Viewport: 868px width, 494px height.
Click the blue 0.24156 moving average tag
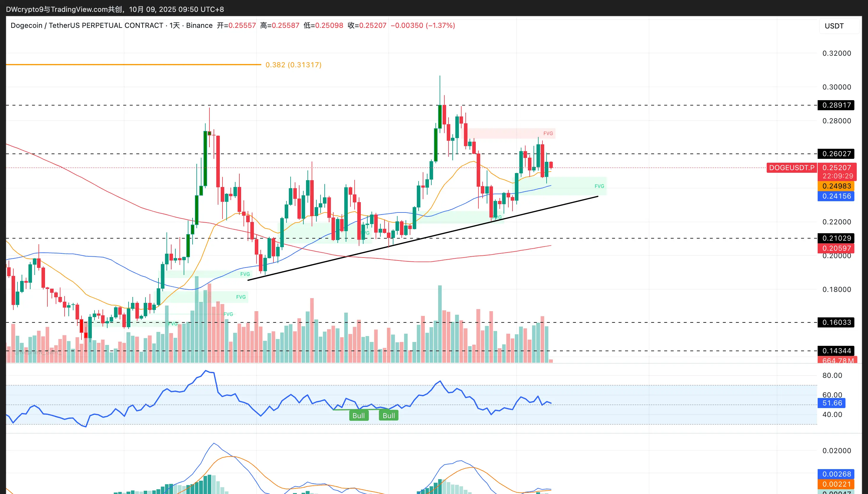pos(836,196)
